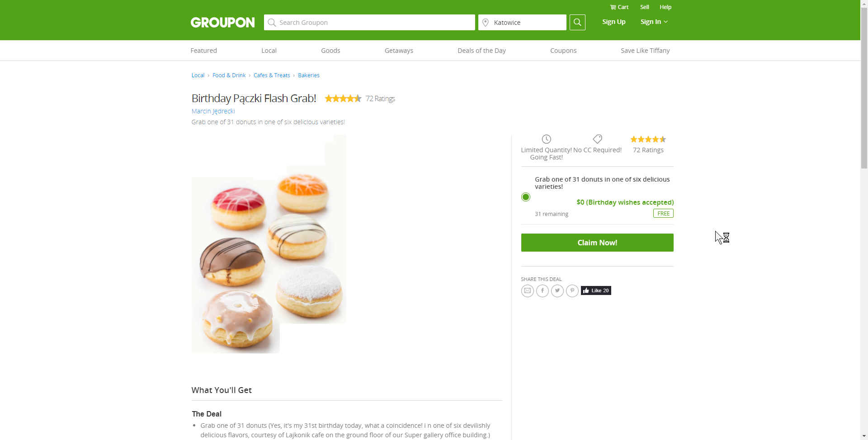Select the free donut deal radio option

click(525, 197)
